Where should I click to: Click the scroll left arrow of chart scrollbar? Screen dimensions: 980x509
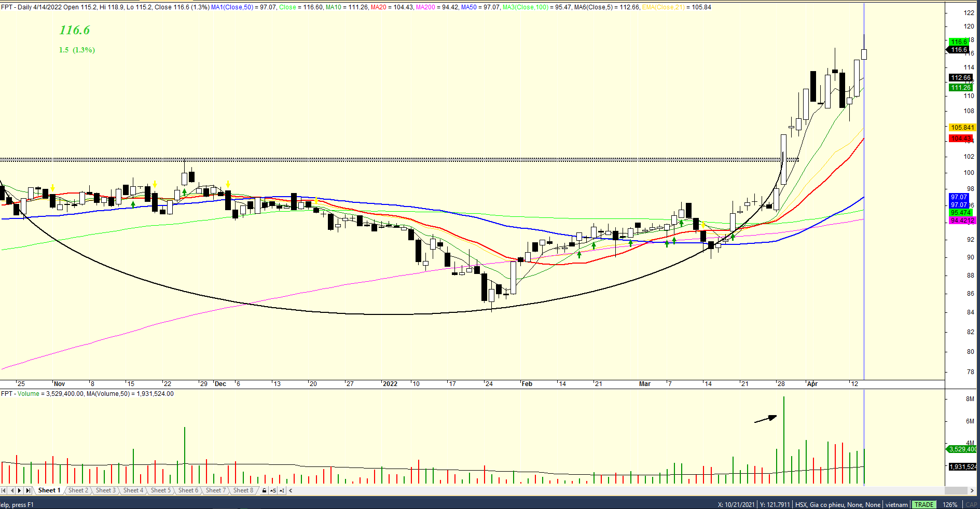tap(291, 490)
